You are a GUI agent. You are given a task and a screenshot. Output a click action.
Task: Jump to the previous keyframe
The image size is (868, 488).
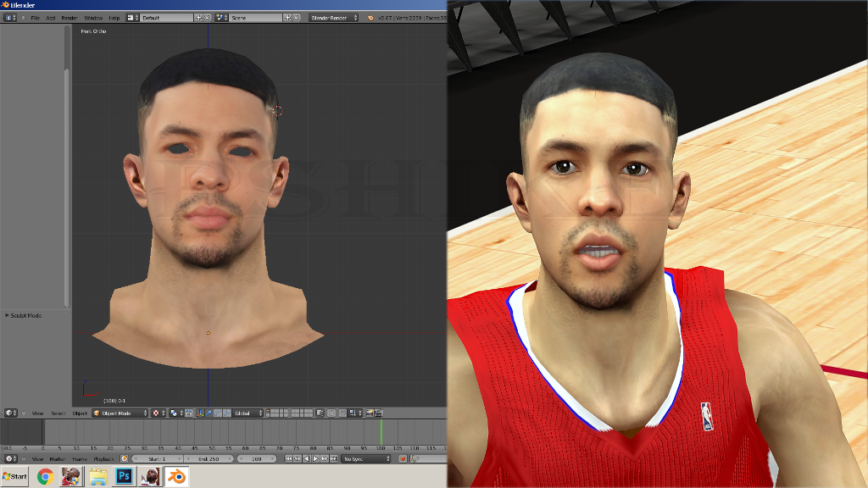coord(298,458)
